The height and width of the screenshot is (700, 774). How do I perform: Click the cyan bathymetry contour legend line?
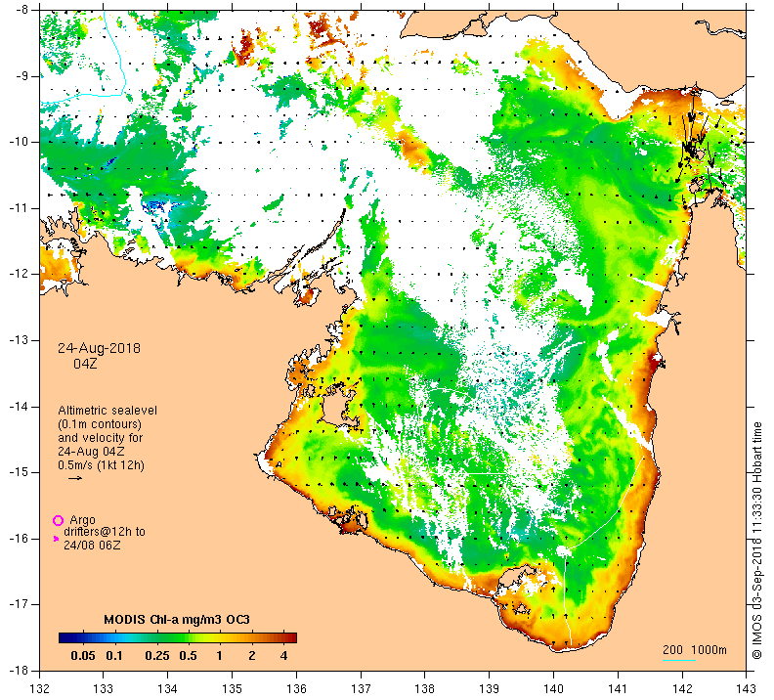coord(679,660)
